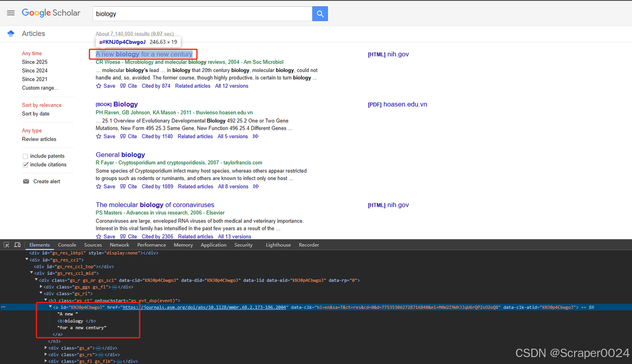The width and height of the screenshot is (632, 364).
Task: Expand the div class gs_rs node
Action: click(x=46, y=355)
